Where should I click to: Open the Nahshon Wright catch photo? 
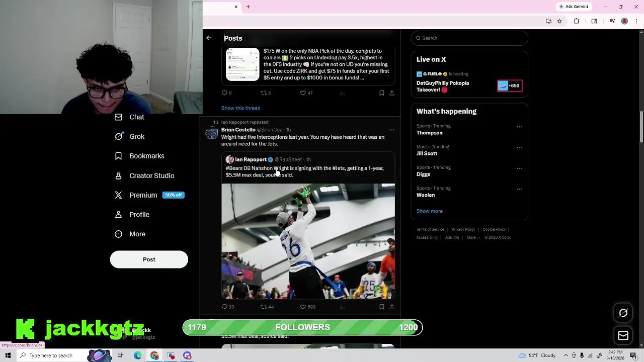pos(308,241)
